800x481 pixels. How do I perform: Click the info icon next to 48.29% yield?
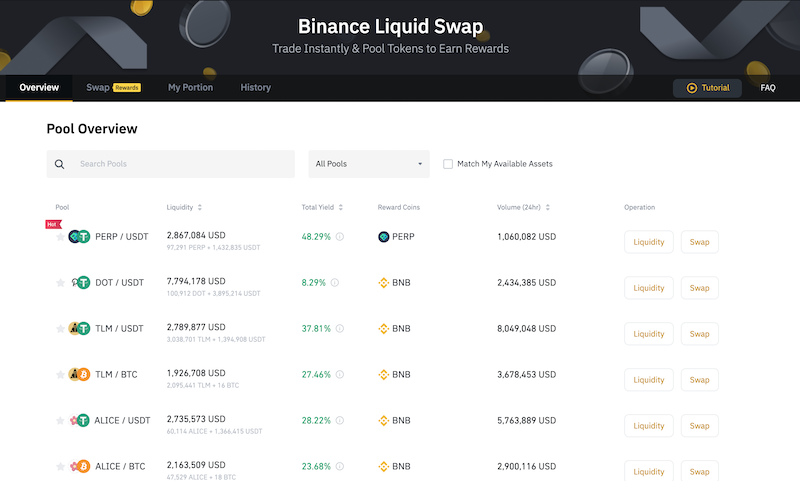[340, 237]
